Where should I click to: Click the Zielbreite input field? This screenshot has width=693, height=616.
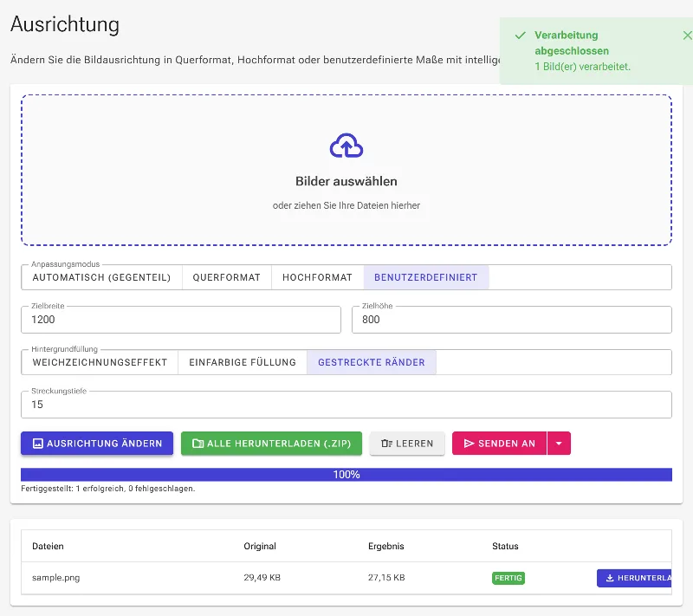pos(181,320)
